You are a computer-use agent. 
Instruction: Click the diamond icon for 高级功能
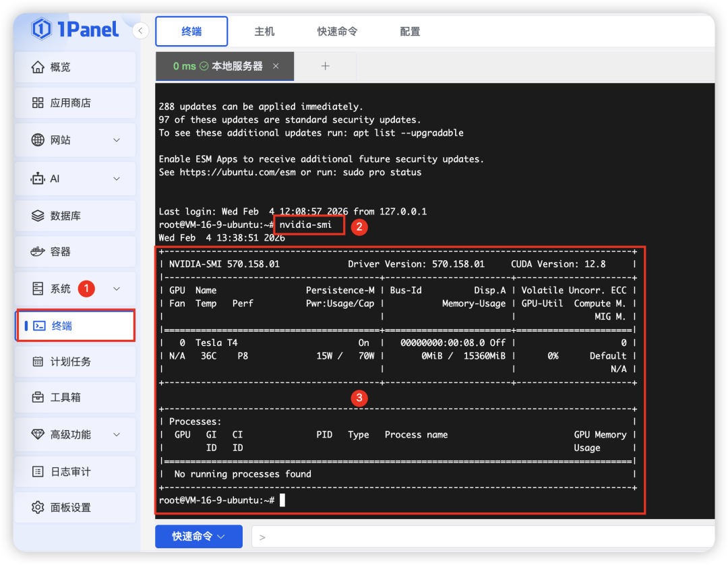38,435
